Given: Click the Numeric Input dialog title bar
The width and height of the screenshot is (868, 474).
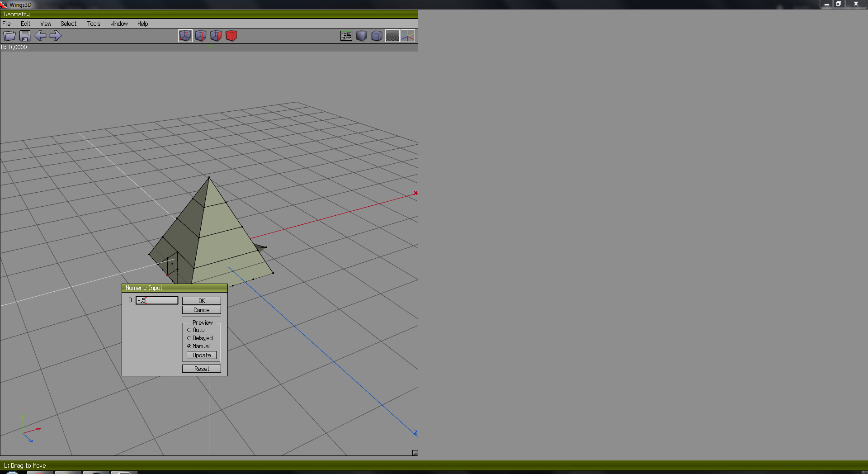Looking at the screenshot, I should coord(175,288).
